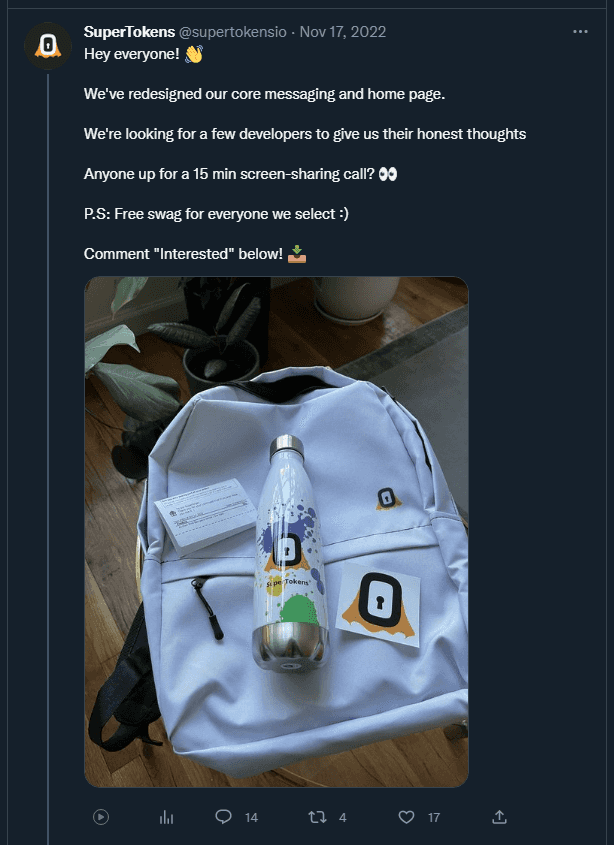View tweet analytics bar chart icon
Screen dimensions: 614x845
click(x=167, y=818)
